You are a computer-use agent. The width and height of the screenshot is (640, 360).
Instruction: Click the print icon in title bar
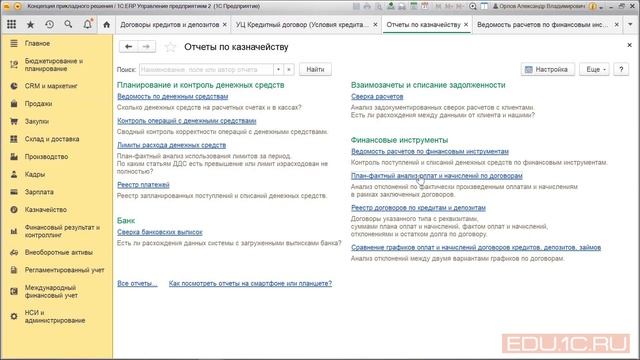pyautogui.click(x=367, y=6)
